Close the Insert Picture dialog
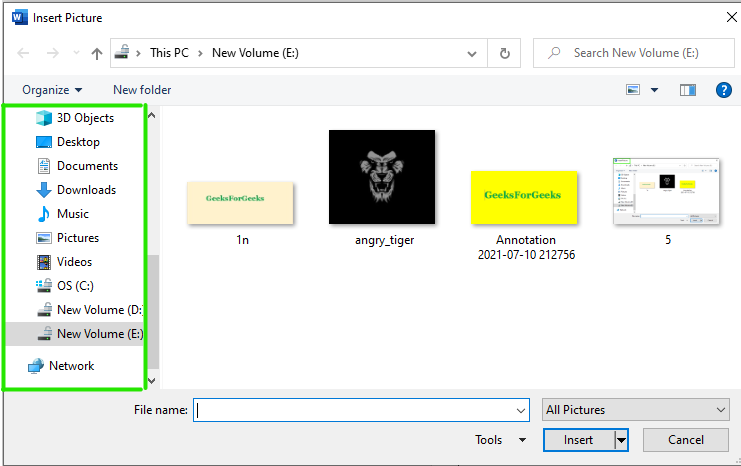Image resolution: width=741 pixels, height=466 pixels. point(732,17)
